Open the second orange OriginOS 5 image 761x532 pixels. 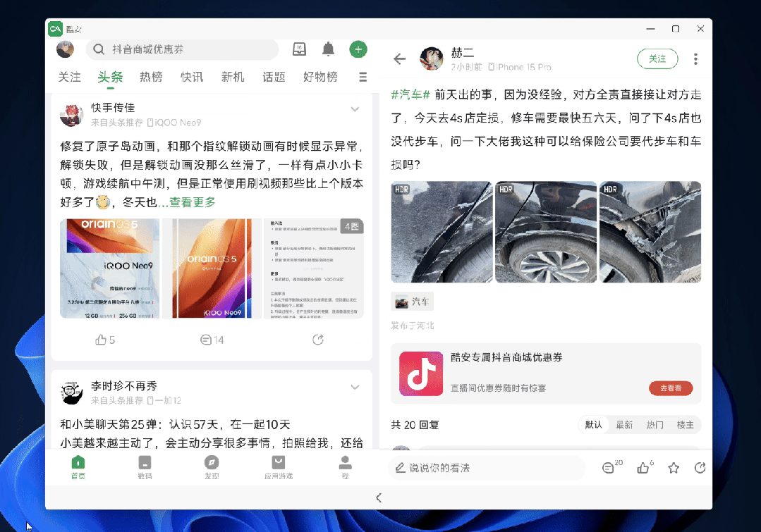212,268
